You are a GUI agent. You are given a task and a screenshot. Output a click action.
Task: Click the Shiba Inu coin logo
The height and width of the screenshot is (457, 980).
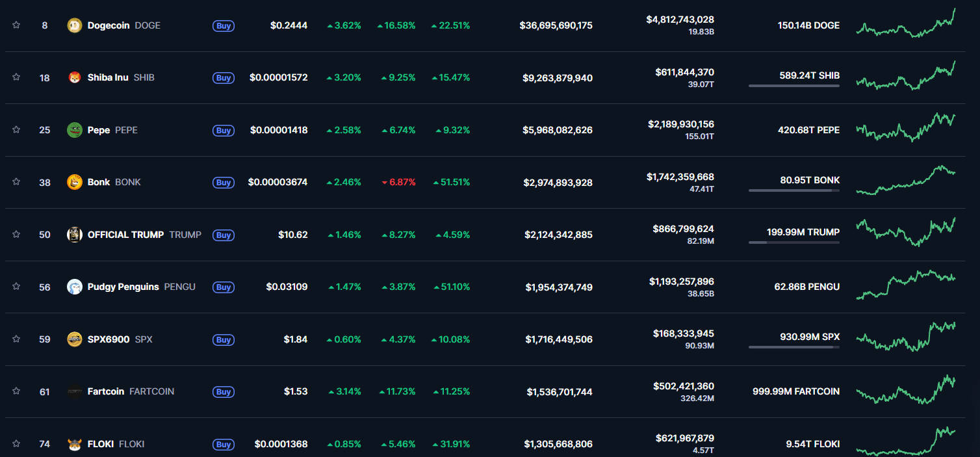[x=75, y=77]
